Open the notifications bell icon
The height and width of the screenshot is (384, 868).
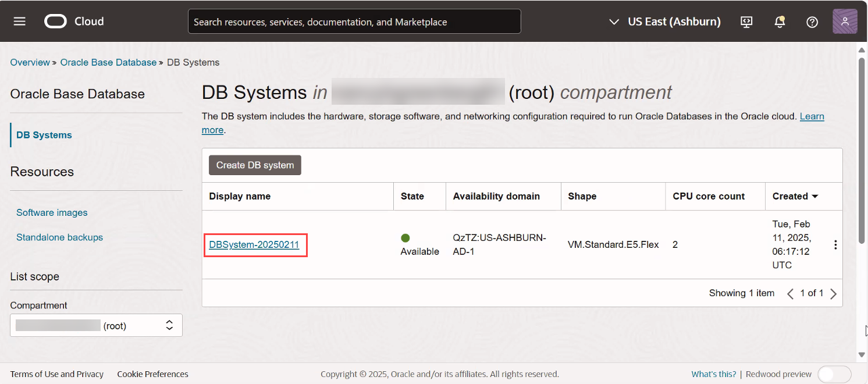(780, 22)
